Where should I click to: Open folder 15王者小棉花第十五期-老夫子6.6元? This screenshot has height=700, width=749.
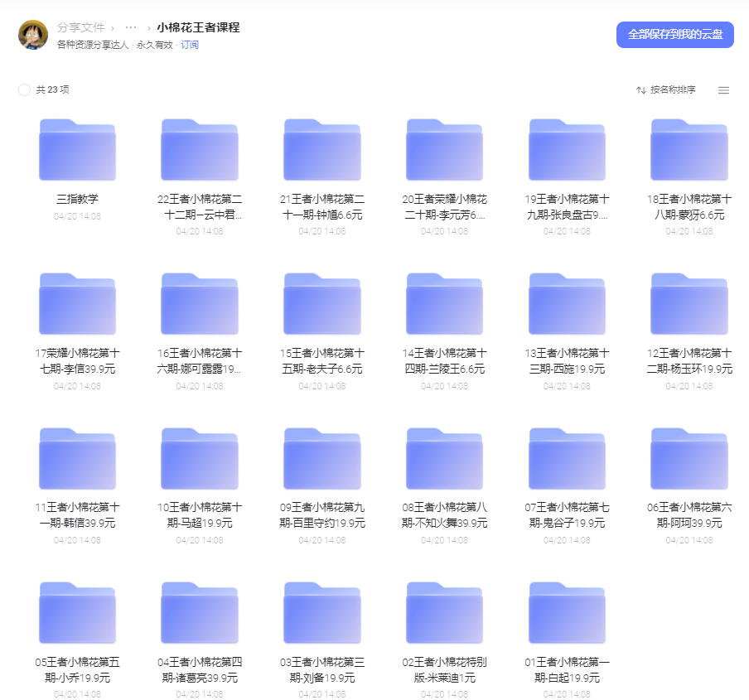[x=322, y=304]
